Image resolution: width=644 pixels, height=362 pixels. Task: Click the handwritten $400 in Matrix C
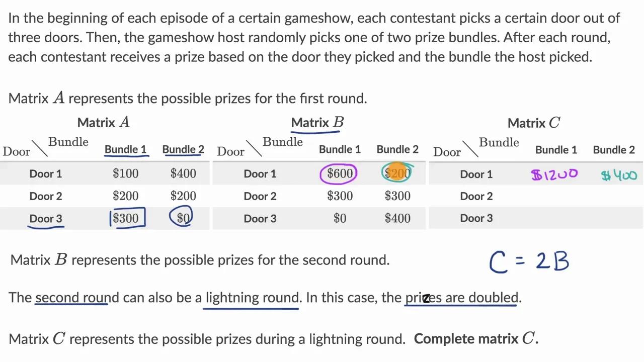[619, 175]
